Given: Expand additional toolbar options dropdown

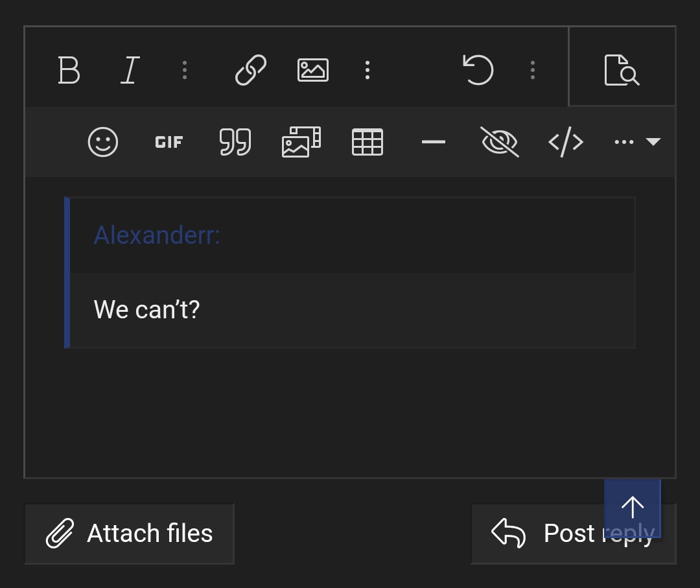Looking at the screenshot, I should pos(638,142).
